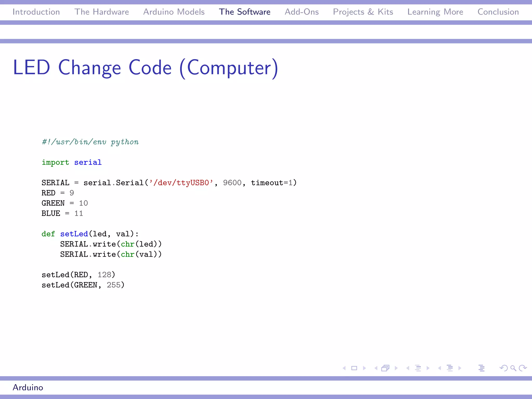The width and height of the screenshot is (532, 399).
Task: Navigate to Learning More section
Action: point(435,12)
